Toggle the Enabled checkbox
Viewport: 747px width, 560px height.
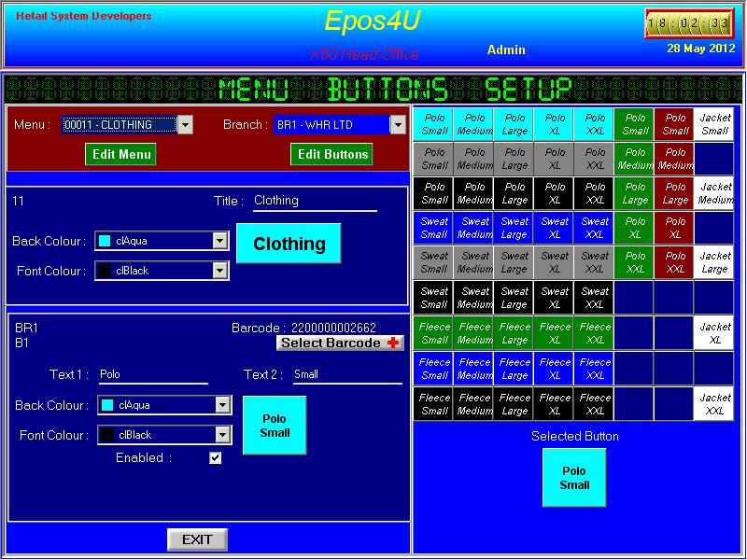point(216,458)
